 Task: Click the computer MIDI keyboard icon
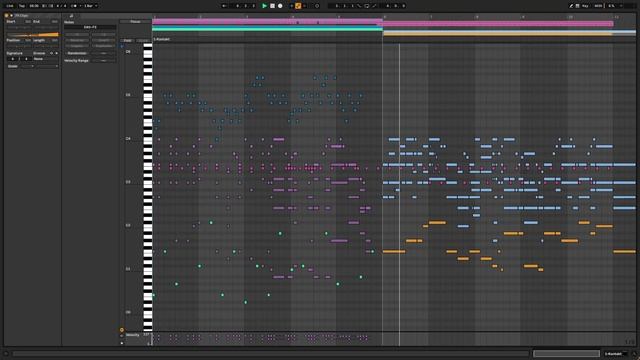pyautogui.click(x=577, y=6)
